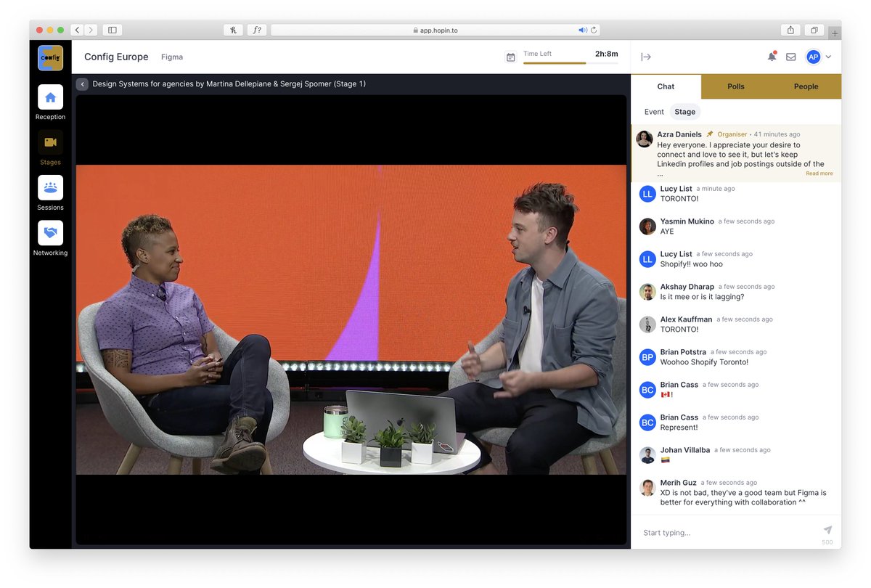Click the 'Shopify!! woo hoo' message
The height and width of the screenshot is (588, 871).
tap(691, 264)
